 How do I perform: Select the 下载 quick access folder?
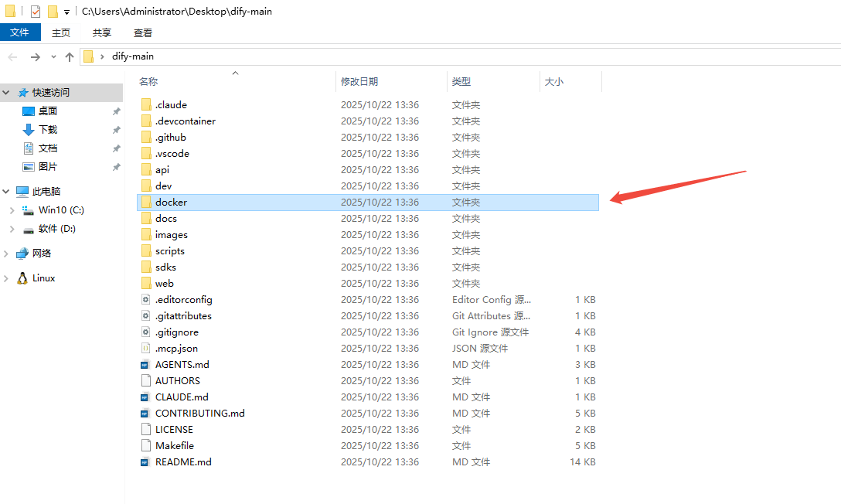(48, 130)
